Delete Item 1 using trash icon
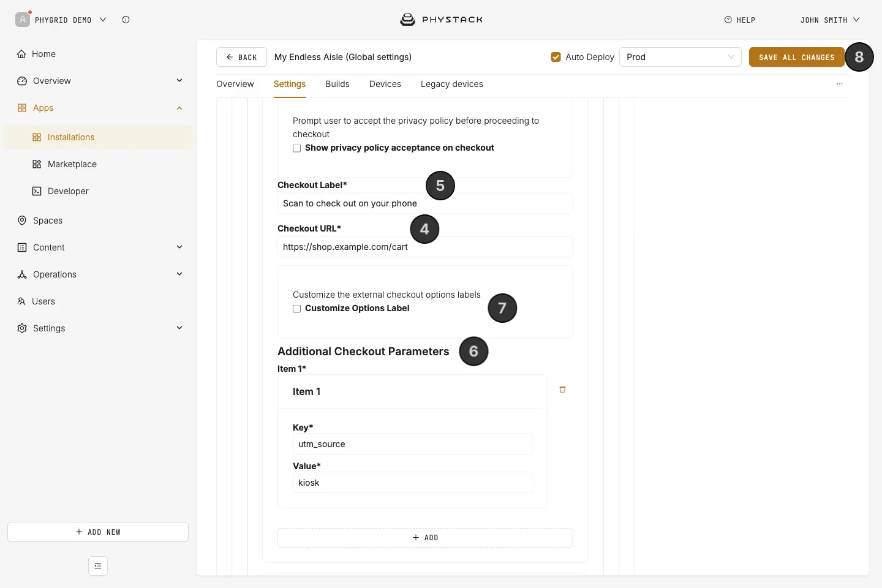This screenshot has height=588, width=882. pyautogui.click(x=562, y=390)
